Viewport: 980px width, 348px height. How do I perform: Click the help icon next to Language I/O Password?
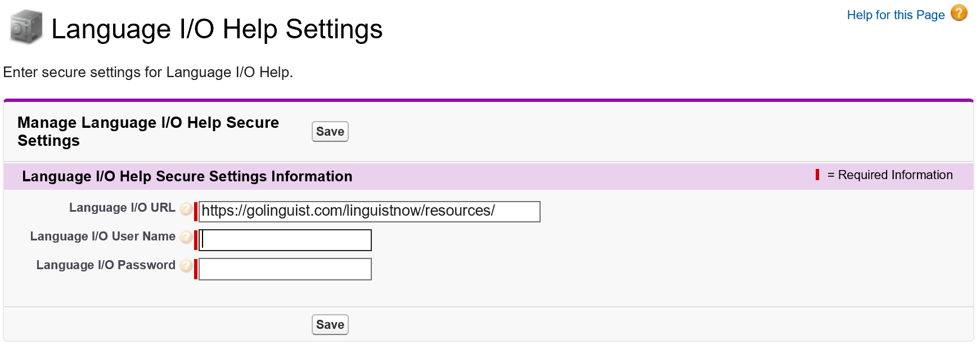pos(186,266)
